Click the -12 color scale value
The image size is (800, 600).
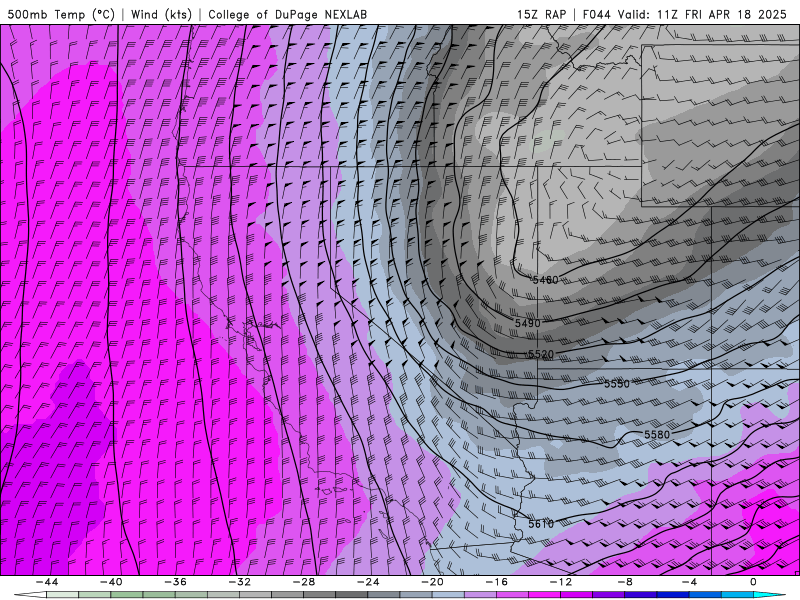561,582
